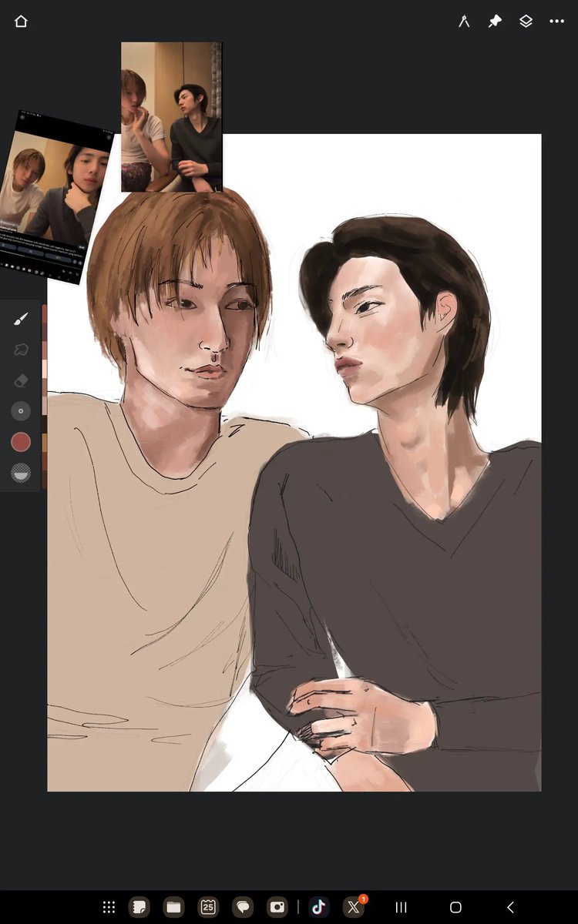The image size is (578, 924).
Task: Adjust brush size with the circular control
Action: tap(21, 411)
